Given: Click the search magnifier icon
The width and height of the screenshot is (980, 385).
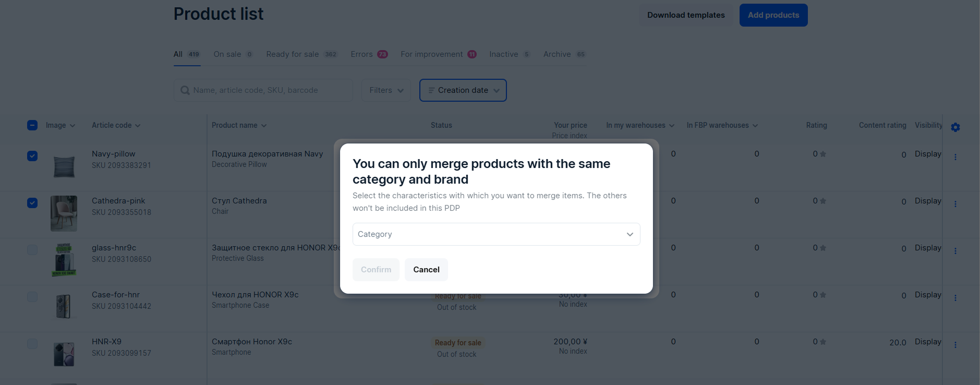Looking at the screenshot, I should (185, 90).
